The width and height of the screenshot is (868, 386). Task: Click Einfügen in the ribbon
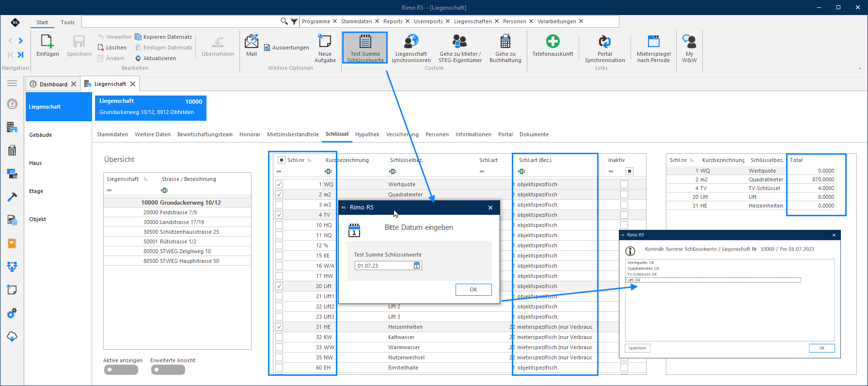[x=47, y=46]
